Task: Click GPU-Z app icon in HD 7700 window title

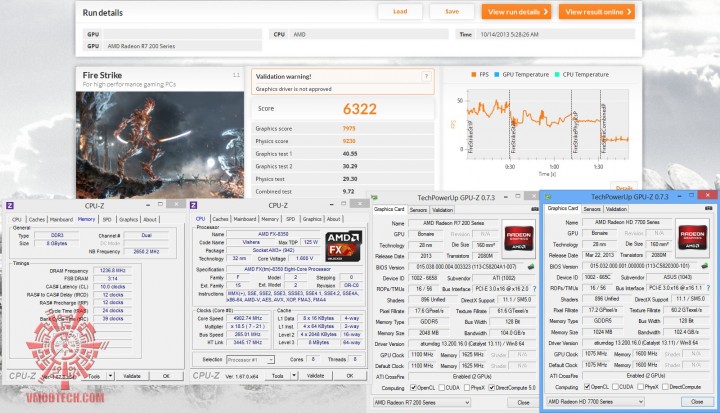Action: pyautogui.click(x=548, y=197)
